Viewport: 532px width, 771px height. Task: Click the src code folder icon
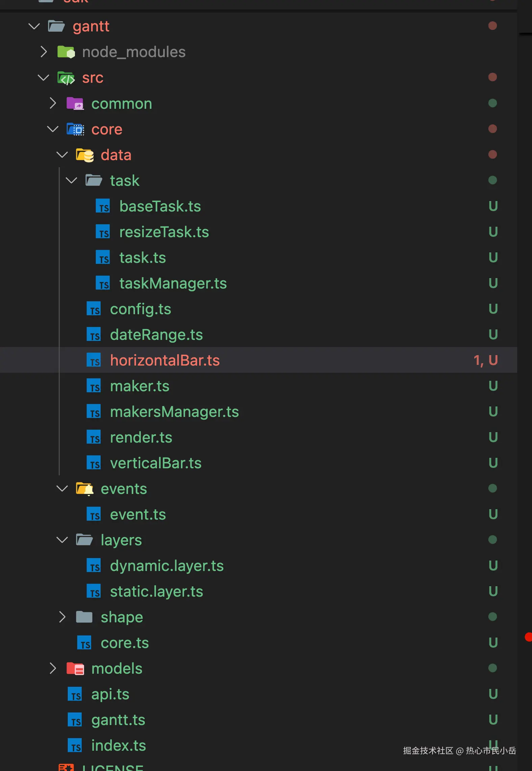(x=66, y=78)
